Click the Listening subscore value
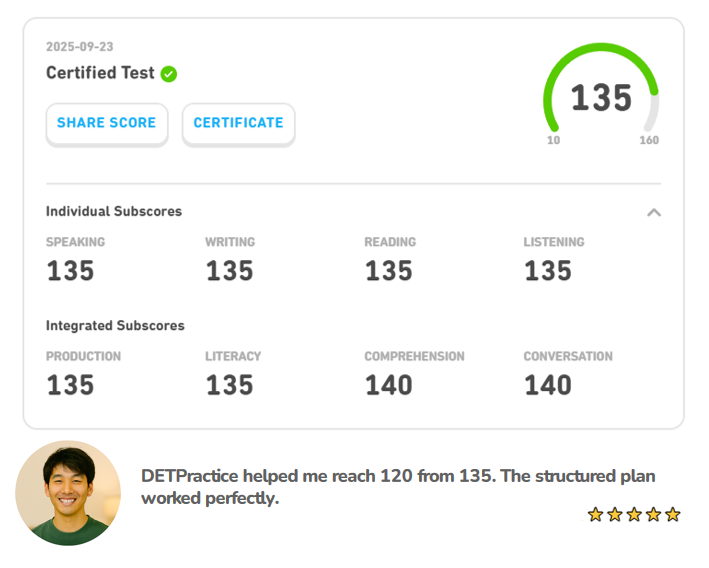Screen dimensions: 709x568 [548, 271]
